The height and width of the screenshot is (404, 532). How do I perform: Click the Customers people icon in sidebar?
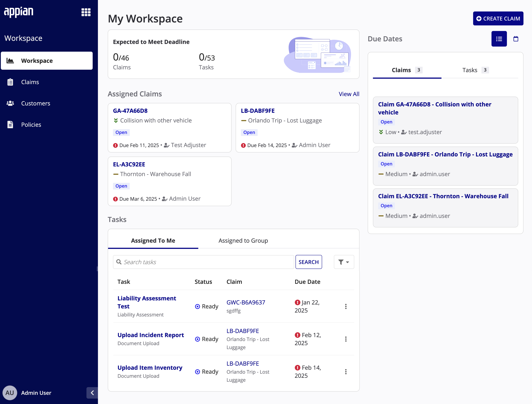10,103
